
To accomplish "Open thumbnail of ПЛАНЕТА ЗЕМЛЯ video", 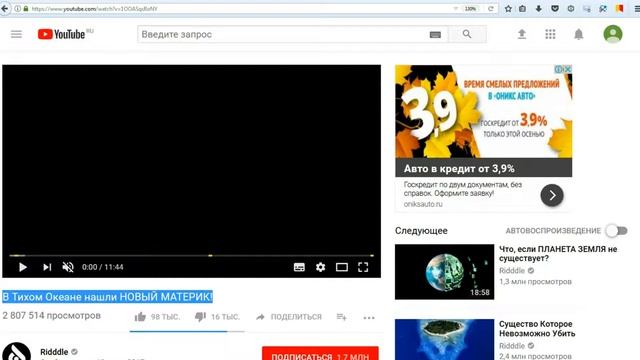I will pyautogui.click(x=444, y=272).
